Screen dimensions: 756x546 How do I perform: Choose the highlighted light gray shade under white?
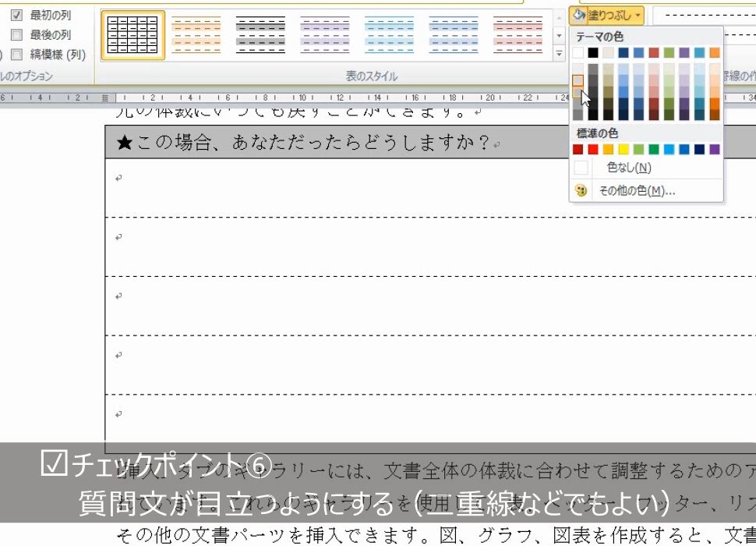click(578, 80)
